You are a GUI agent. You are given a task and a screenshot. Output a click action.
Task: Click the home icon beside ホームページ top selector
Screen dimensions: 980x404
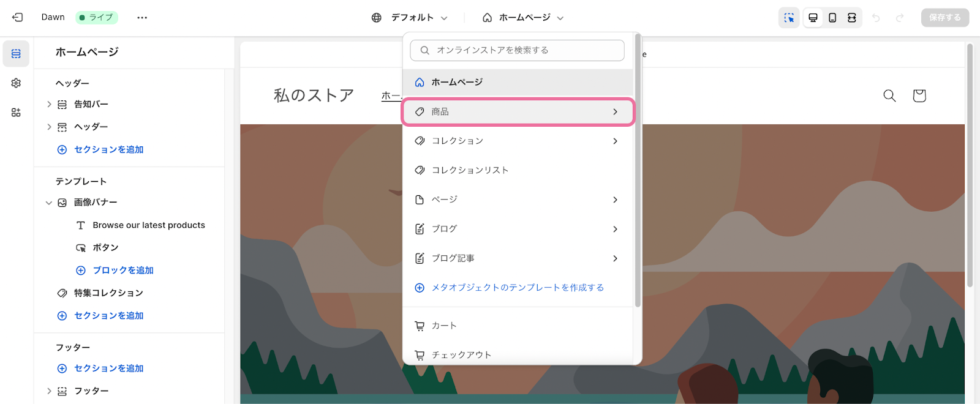[487, 18]
